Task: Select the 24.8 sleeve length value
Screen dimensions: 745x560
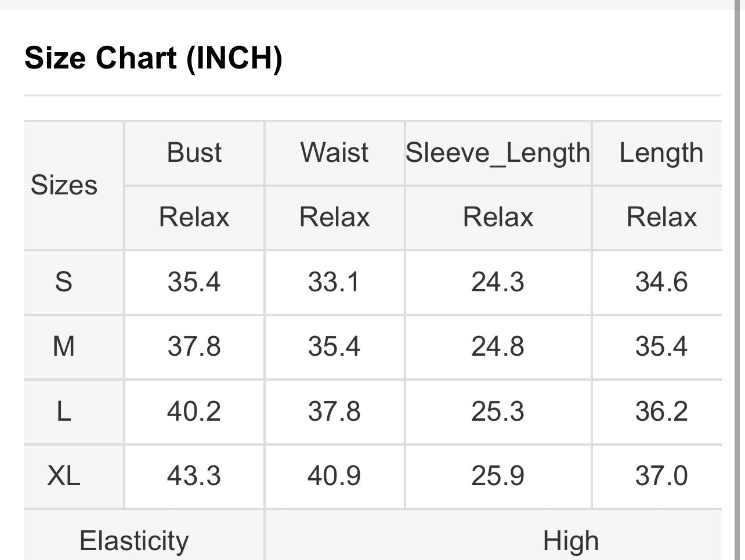Action: coord(498,347)
